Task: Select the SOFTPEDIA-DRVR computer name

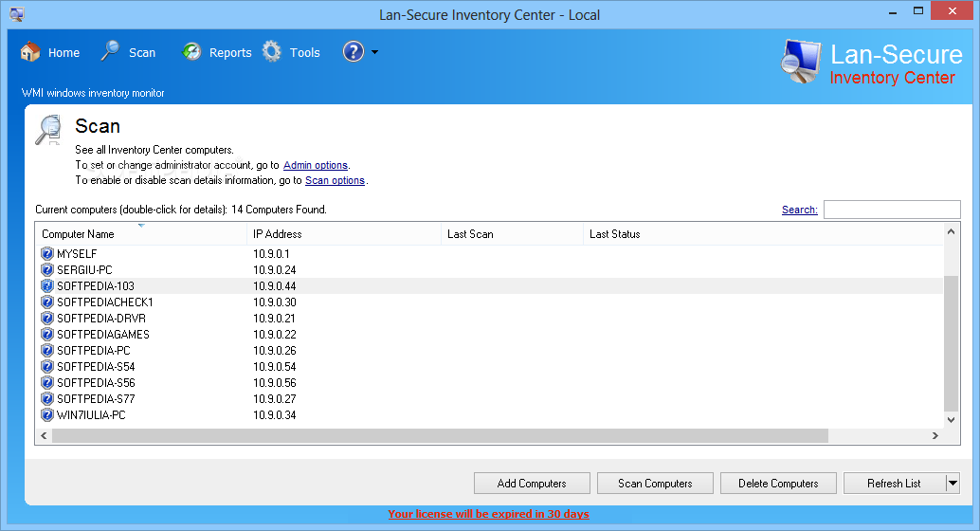Action: 101,318
